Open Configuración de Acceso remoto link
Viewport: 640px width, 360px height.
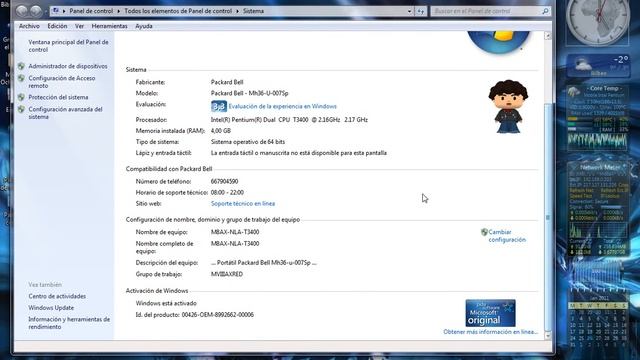pos(62,82)
